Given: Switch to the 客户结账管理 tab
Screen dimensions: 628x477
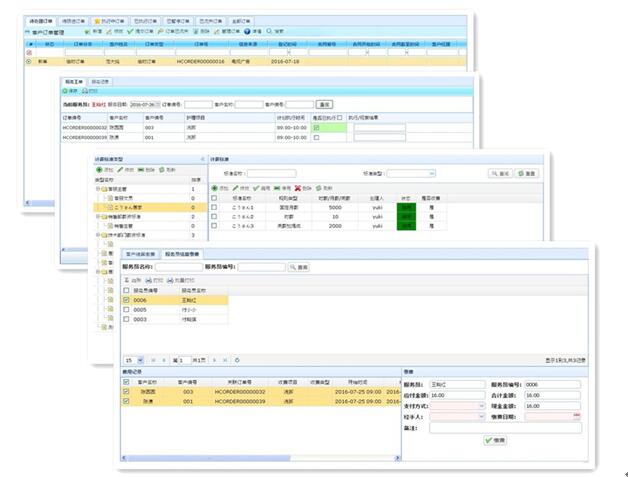Looking at the screenshot, I should tap(141, 254).
